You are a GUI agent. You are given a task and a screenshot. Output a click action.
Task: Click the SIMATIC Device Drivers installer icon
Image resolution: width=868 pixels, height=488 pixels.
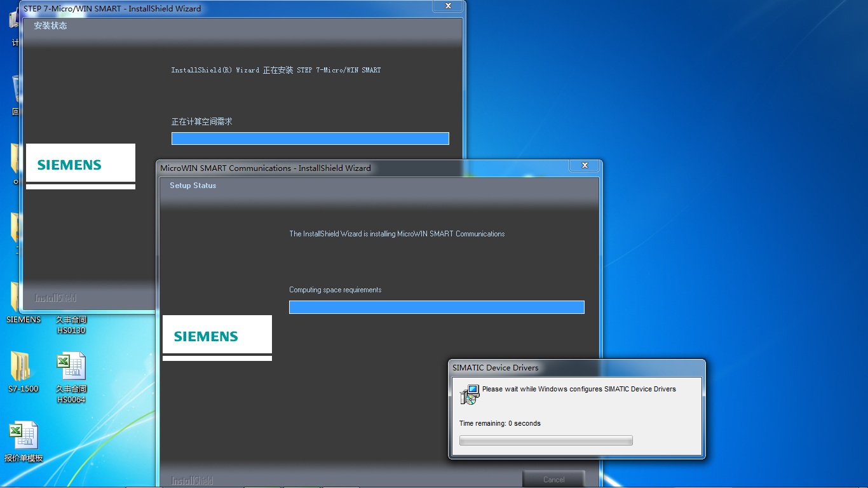tap(469, 394)
